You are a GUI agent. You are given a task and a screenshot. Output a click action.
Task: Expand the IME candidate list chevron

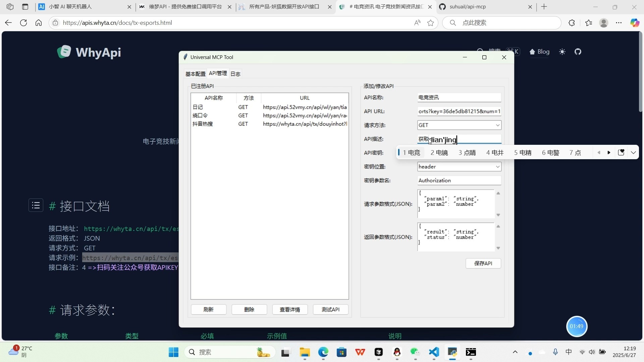point(633,153)
